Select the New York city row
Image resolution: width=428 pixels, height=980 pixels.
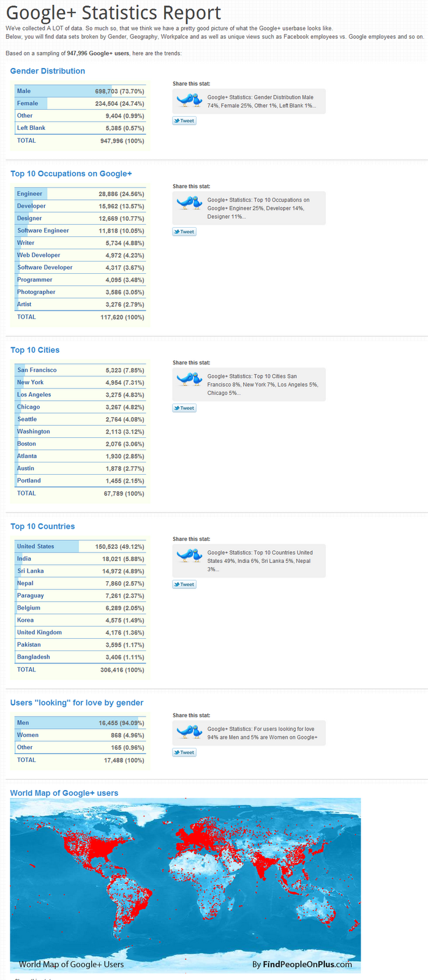pos(80,383)
